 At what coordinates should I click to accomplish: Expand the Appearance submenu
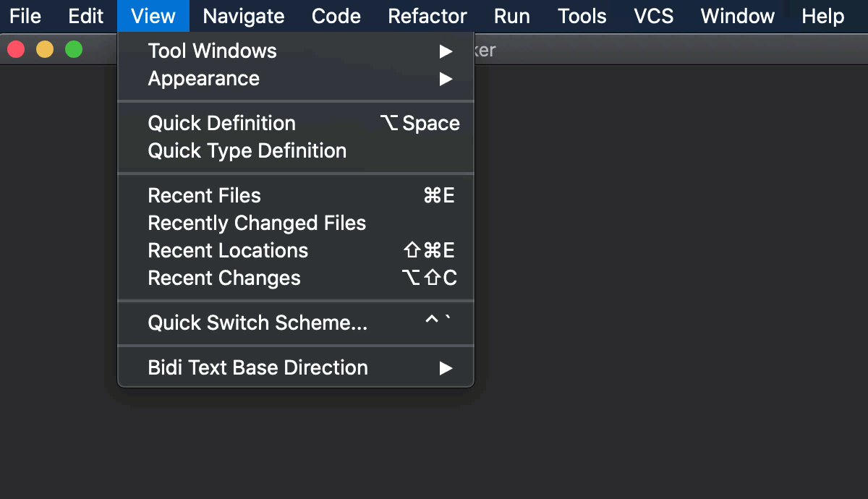(204, 79)
